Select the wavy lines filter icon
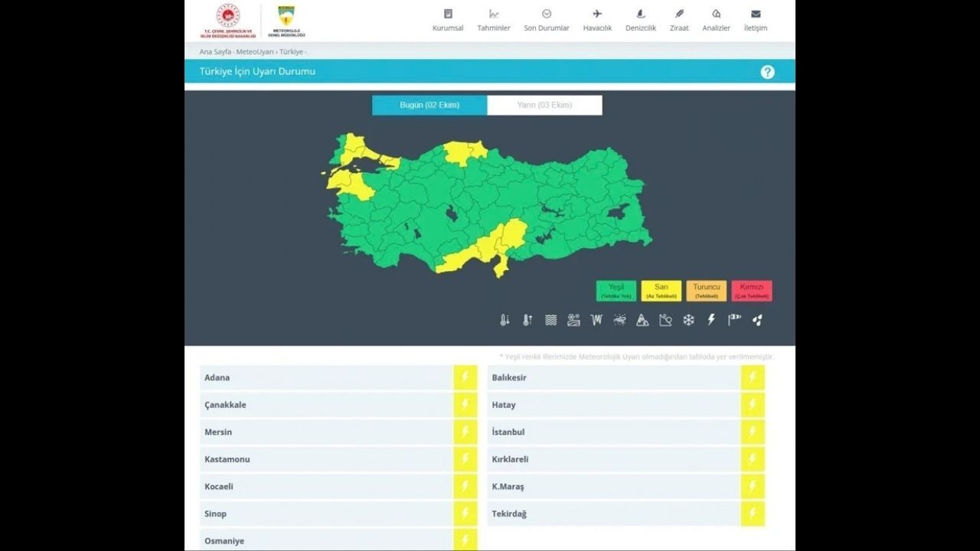980x551 pixels. 550,320
